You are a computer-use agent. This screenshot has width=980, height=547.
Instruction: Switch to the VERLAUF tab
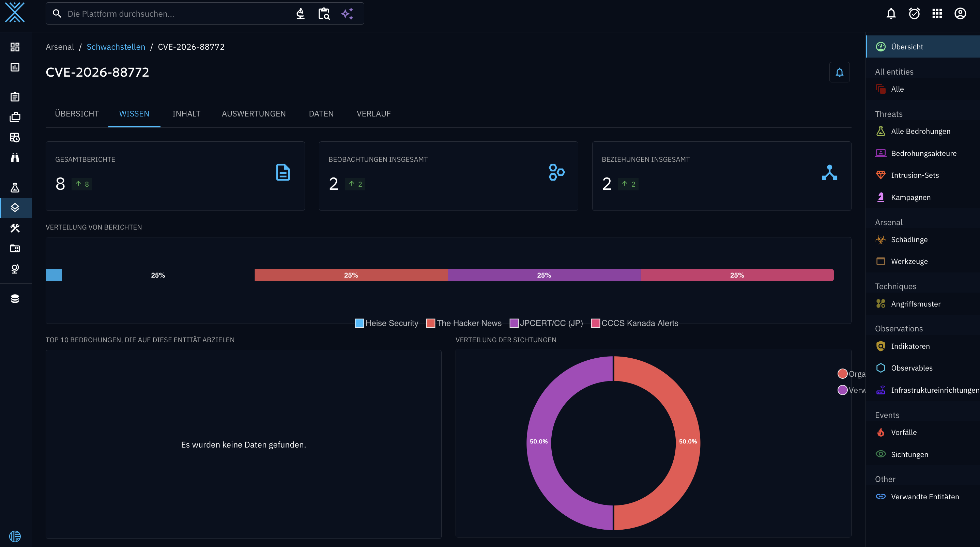coord(373,114)
